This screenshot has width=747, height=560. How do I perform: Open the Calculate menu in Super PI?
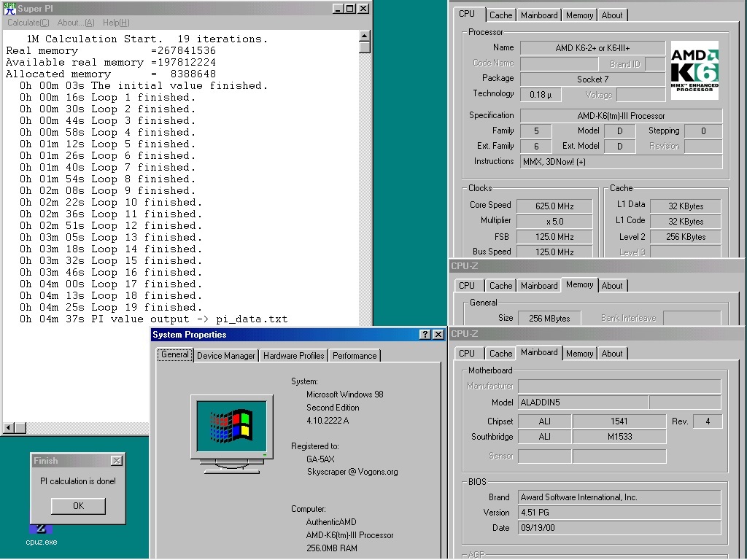tap(28, 23)
